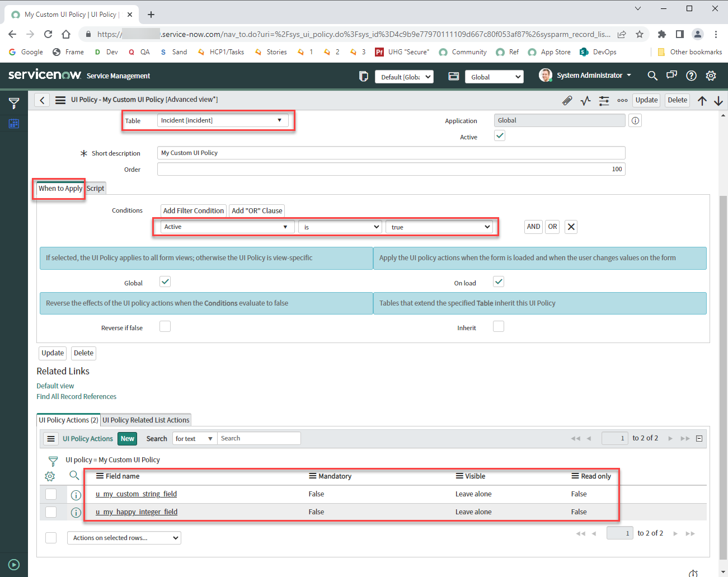Open the Table dropdown showing Incident
This screenshot has height=577, width=728.
(223, 120)
